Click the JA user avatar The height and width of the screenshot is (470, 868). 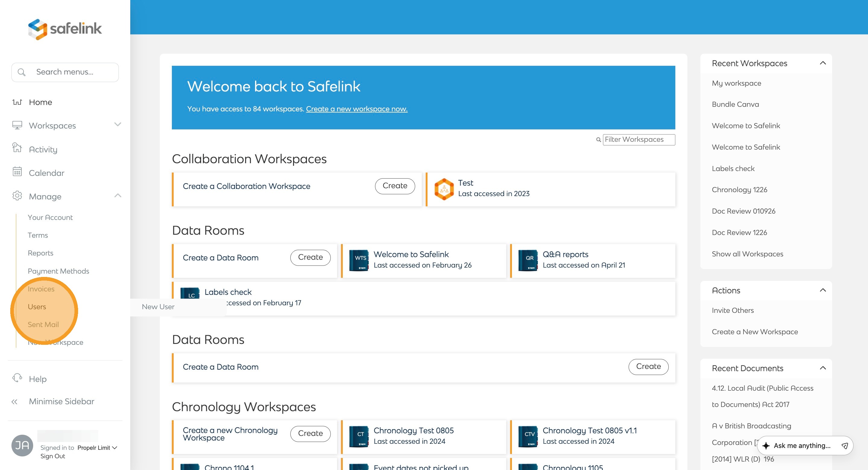tap(22, 445)
